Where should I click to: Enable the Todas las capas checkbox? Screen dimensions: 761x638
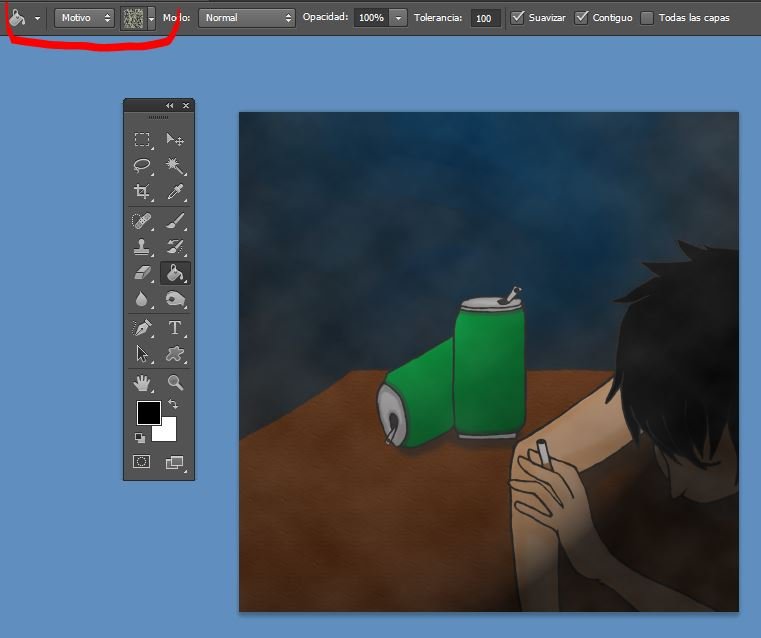(646, 18)
